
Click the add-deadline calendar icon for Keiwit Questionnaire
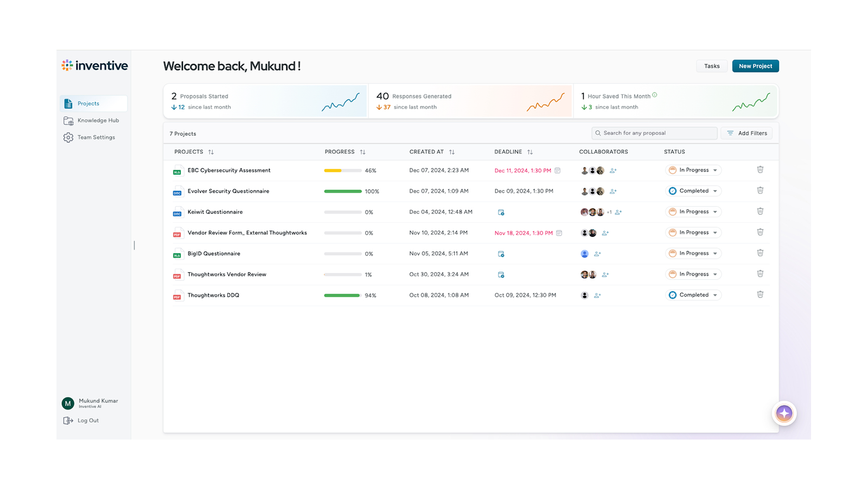pos(501,212)
